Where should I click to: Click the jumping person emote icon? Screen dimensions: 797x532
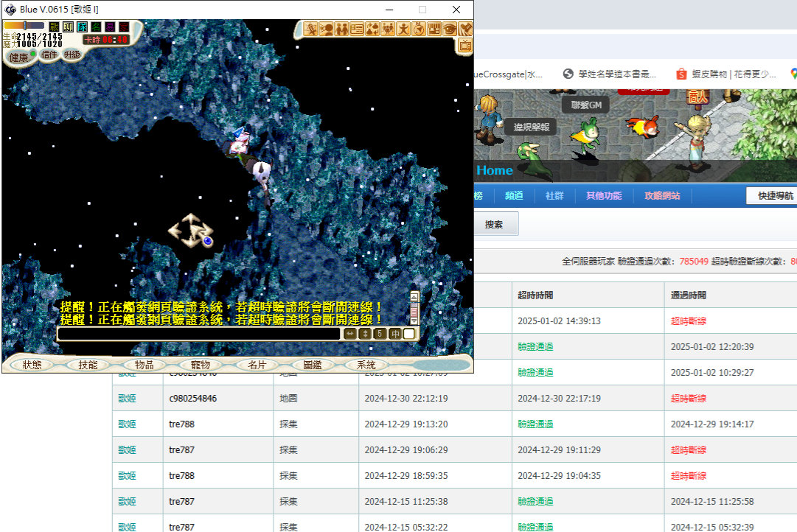pos(403,29)
